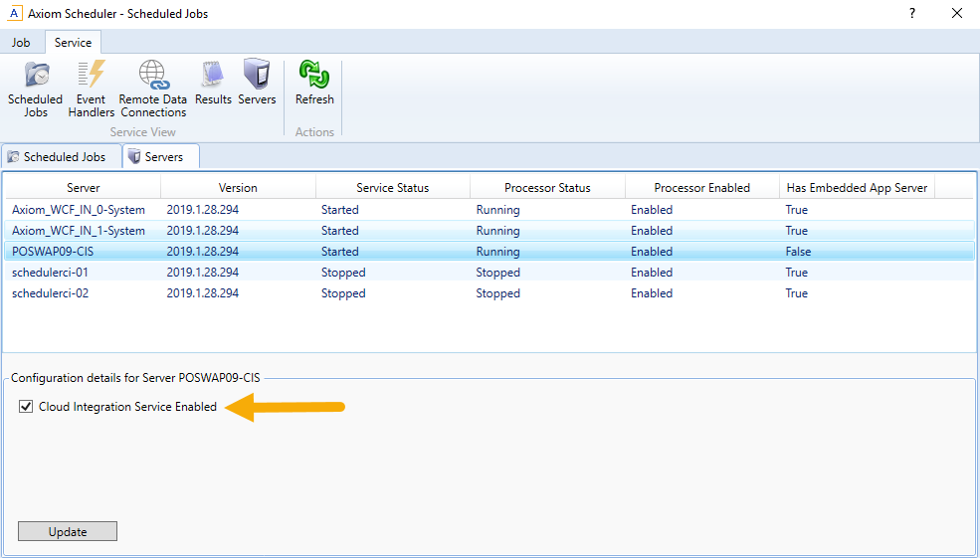The height and width of the screenshot is (558, 980).
Task: Sort by Has Embedded App Server header
Action: click(857, 187)
